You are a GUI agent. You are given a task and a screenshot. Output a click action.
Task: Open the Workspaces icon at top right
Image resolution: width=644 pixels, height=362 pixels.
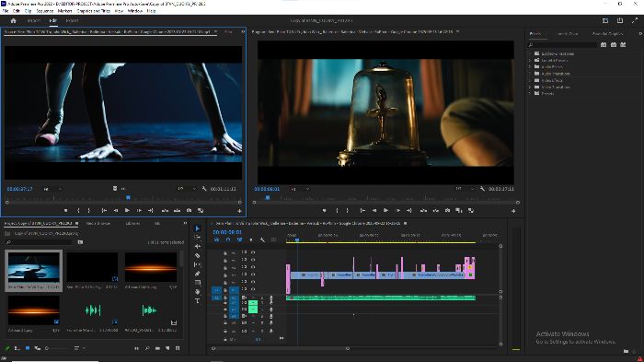tap(605, 20)
